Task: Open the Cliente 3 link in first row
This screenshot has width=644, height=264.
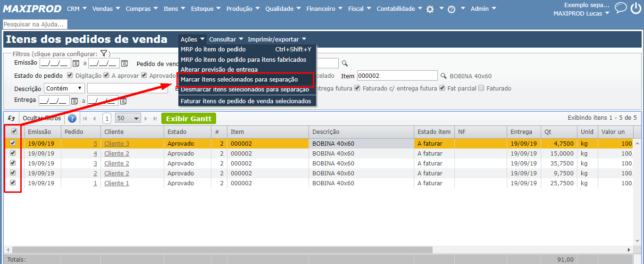Action: (x=117, y=144)
